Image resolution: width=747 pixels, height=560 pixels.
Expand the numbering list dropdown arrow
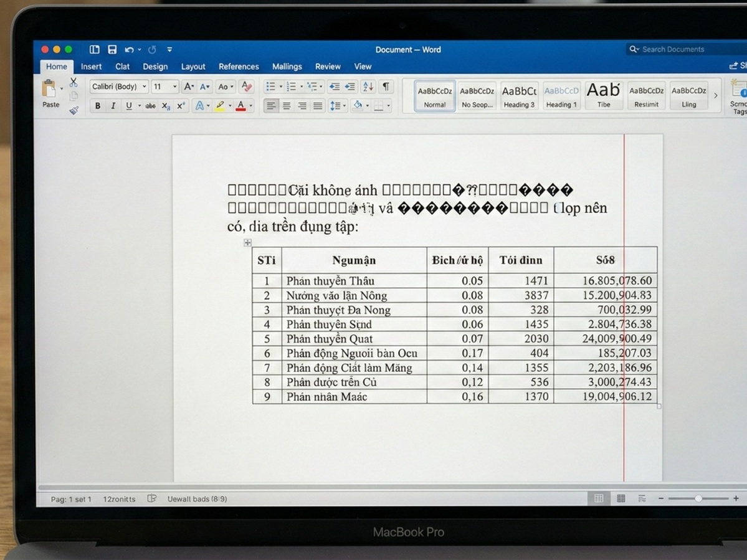pyautogui.click(x=301, y=87)
